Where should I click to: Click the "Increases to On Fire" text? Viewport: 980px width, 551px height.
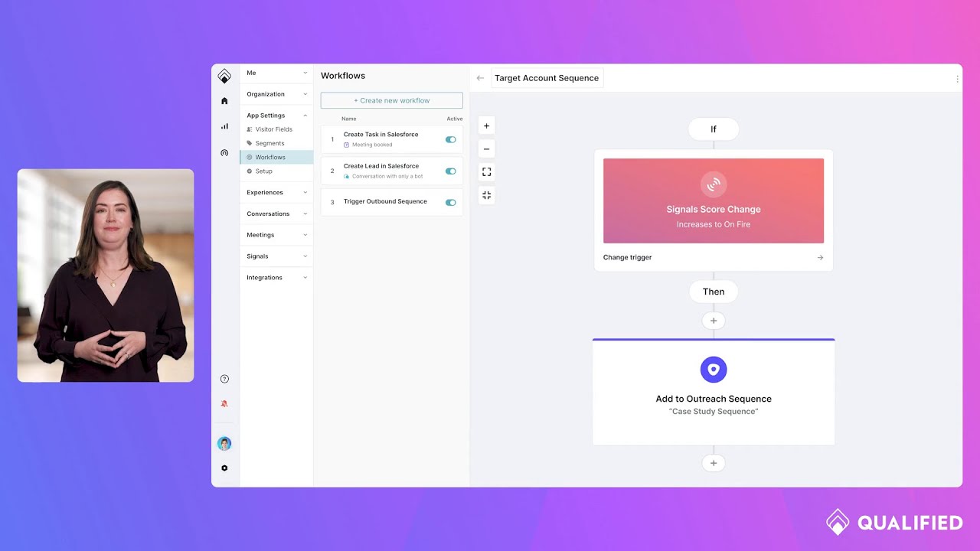click(714, 225)
